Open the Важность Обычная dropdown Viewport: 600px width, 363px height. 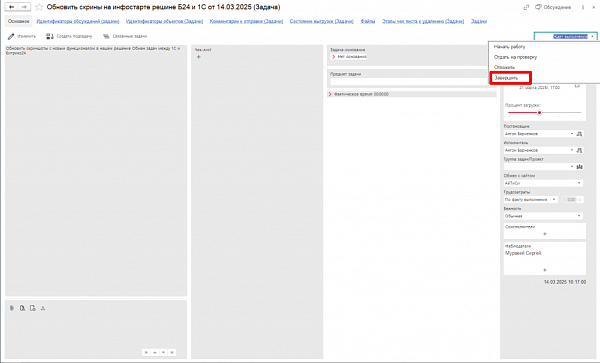(x=543, y=216)
